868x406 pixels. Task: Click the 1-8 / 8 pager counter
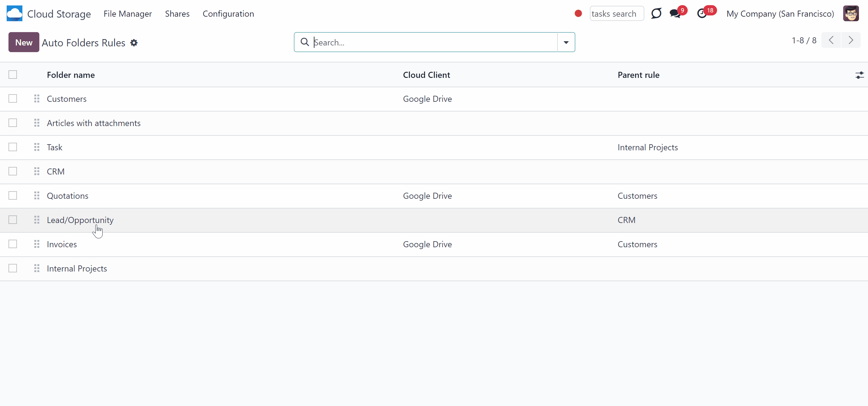coord(804,41)
